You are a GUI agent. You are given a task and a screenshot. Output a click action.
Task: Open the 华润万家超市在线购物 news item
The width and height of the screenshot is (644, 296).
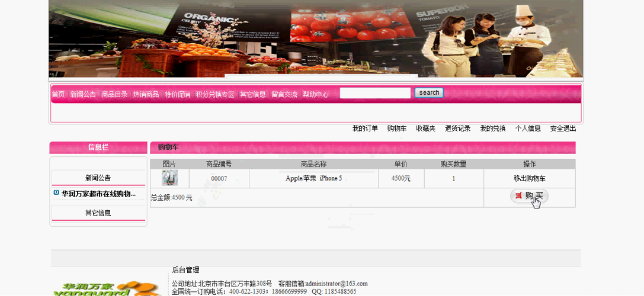(98, 194)
